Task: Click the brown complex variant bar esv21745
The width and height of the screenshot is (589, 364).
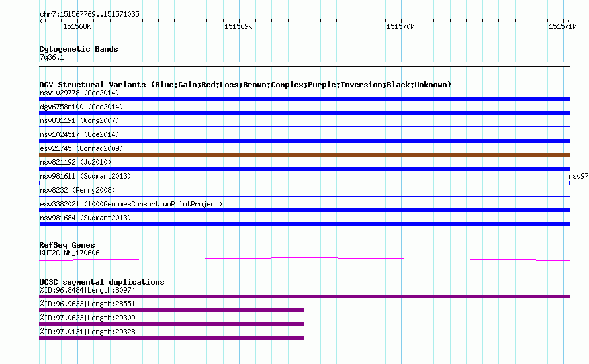Action: [x=304, y=155]
